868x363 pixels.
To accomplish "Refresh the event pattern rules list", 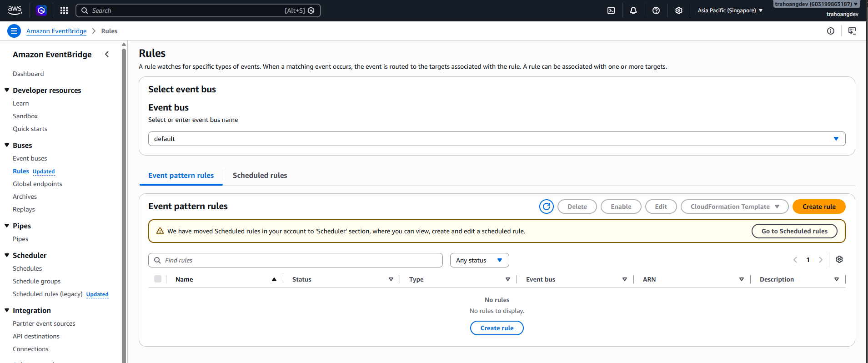I will (x=547, y=207).
